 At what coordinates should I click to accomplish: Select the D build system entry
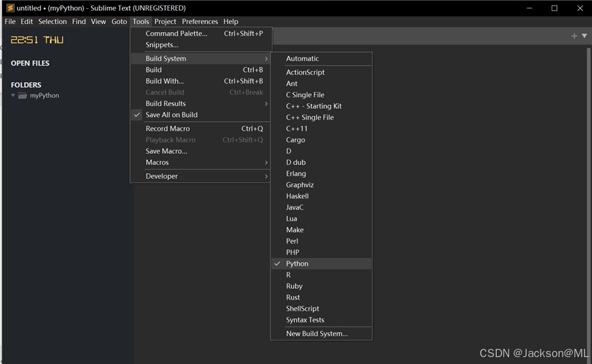(x=321, y=151)
